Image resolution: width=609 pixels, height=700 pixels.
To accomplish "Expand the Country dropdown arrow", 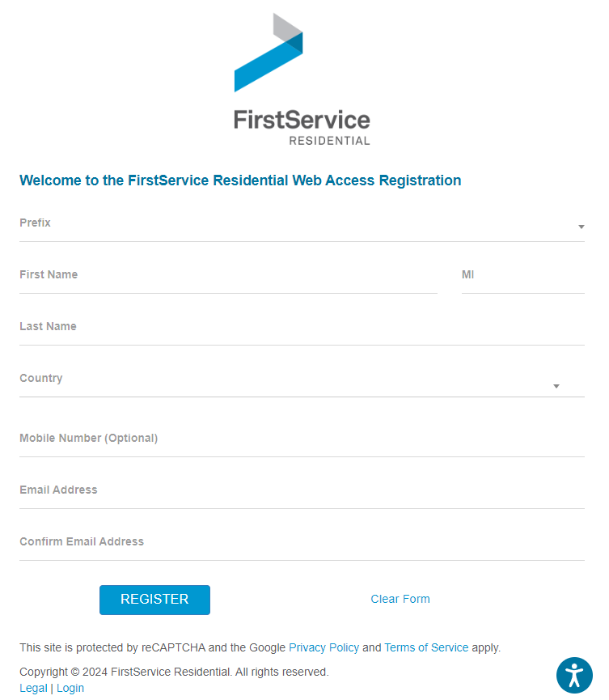I will coord(556,386).
